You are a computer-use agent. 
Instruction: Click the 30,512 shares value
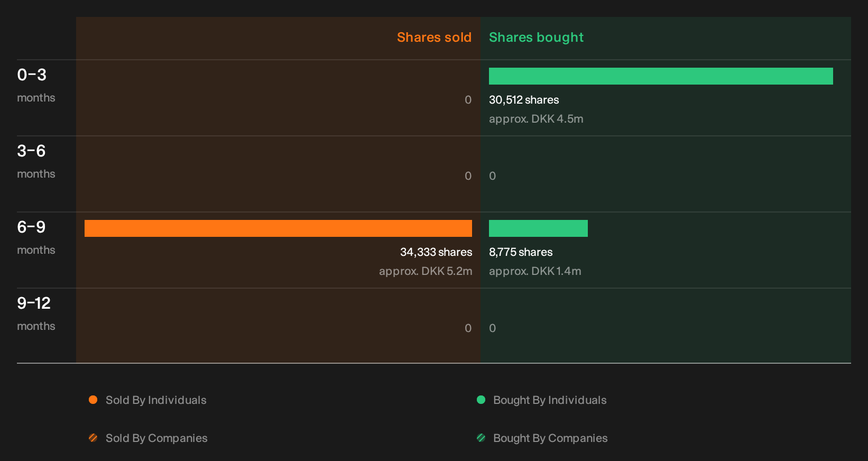(524, 100)
